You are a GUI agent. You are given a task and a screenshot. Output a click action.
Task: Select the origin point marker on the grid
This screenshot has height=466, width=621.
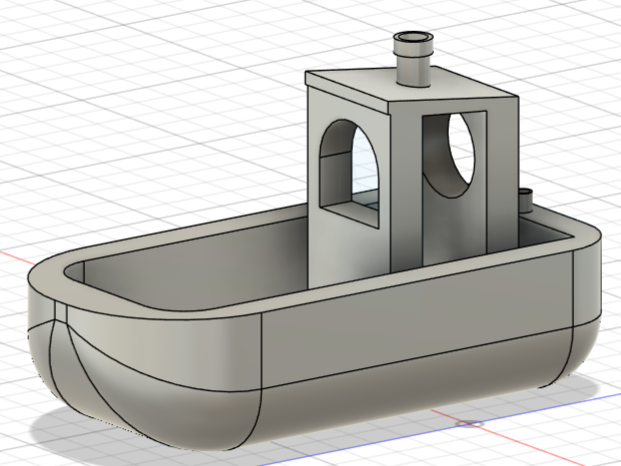click(x=469, y=424)
